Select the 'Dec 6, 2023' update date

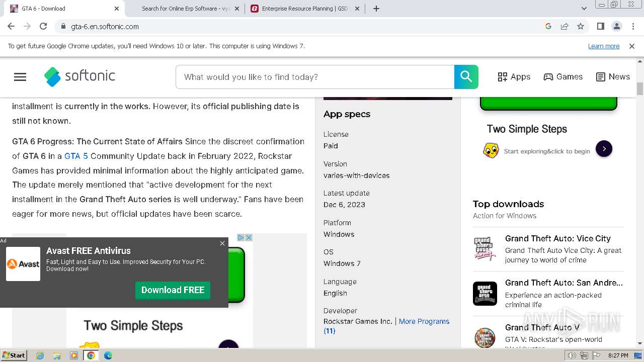click(x=344, y=205)
